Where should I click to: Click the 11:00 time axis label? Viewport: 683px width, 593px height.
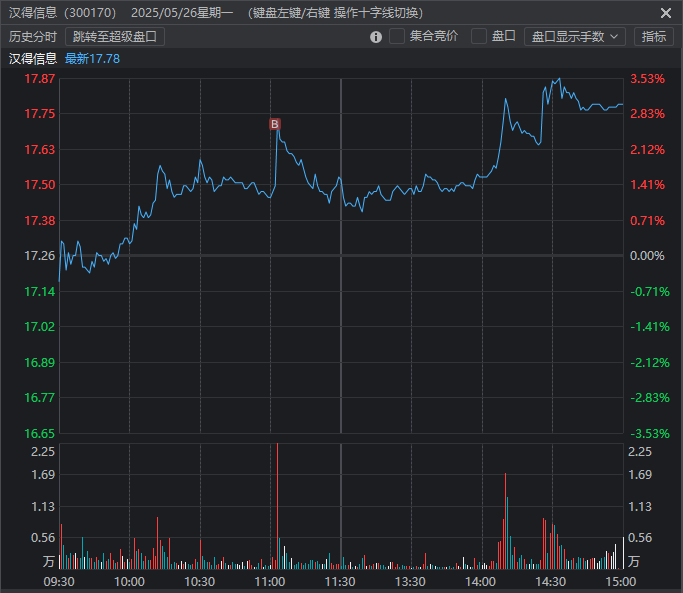coord(270,581)
